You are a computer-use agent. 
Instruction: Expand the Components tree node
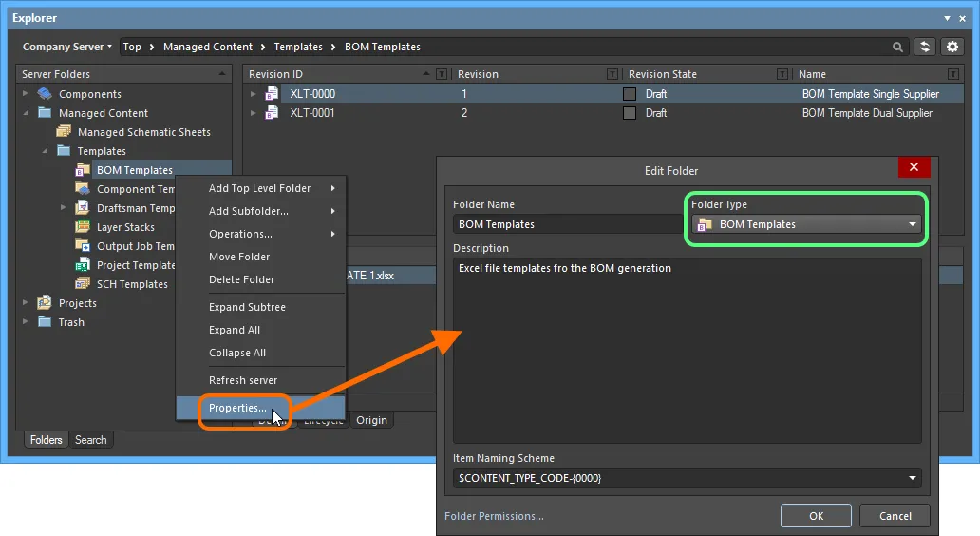pyautogui.click(x=26, y=94)
